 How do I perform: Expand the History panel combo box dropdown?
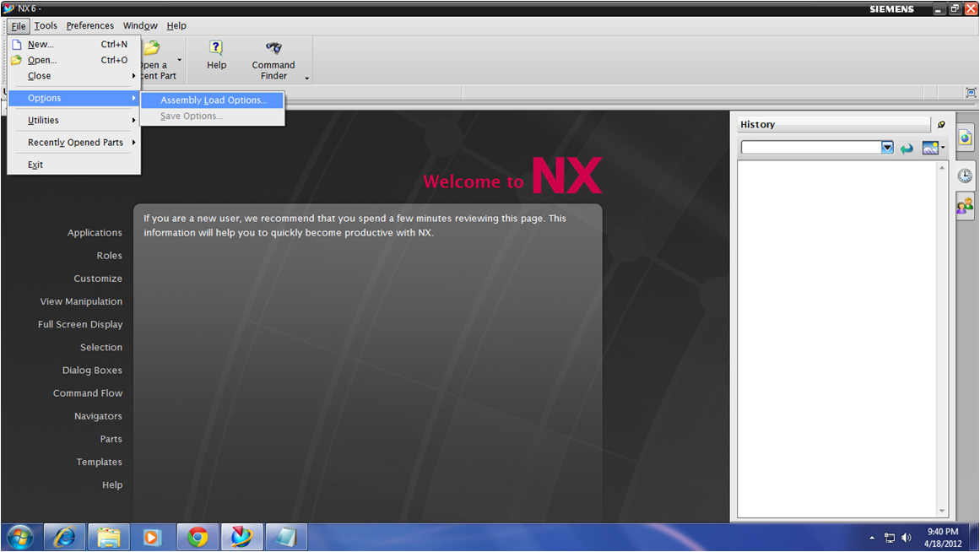click(887, 148)
